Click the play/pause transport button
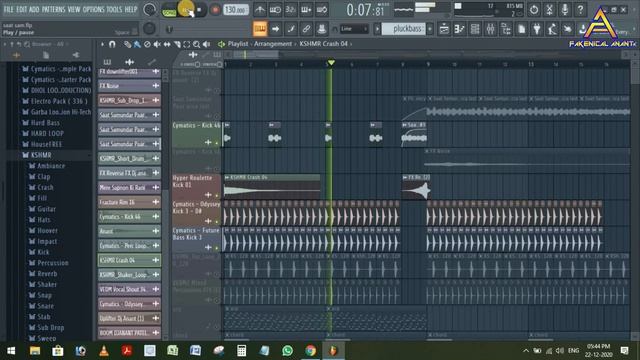 pos(186,9)
